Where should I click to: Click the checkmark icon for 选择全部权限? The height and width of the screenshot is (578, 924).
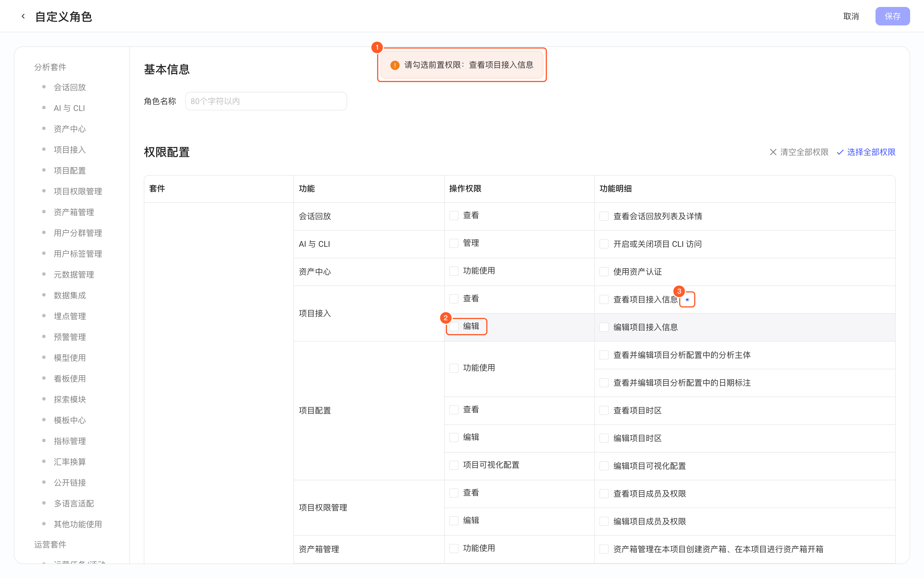tap(840, 152)
